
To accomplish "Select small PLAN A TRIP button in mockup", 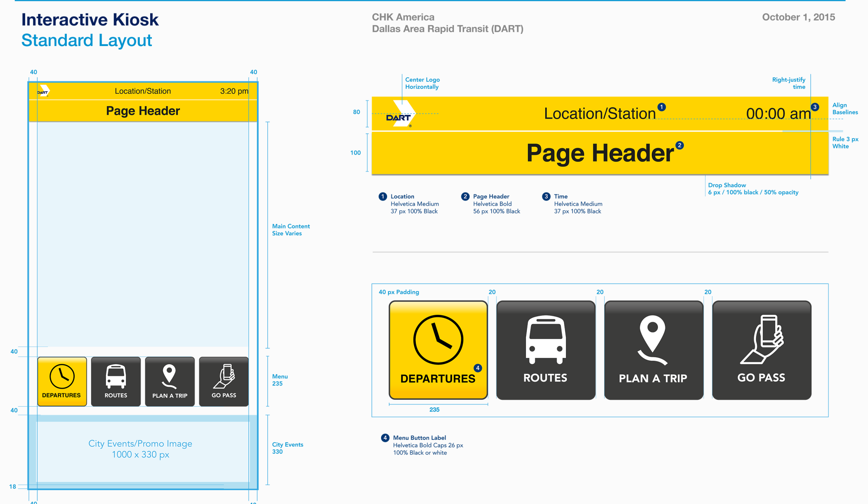I will click(x=170, y=382).
